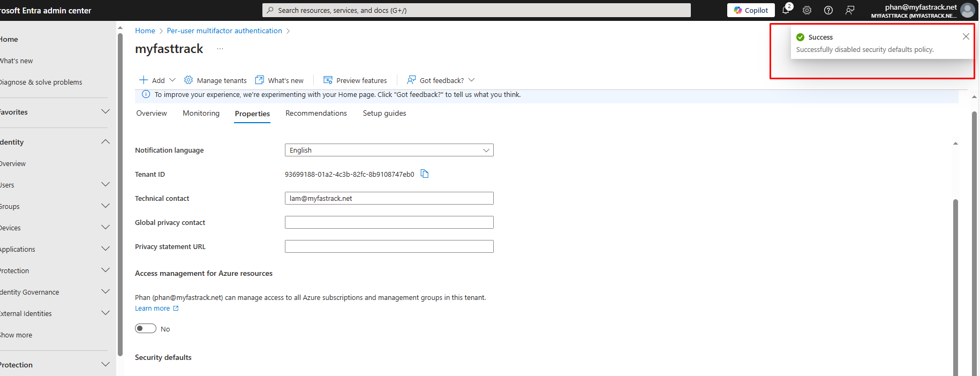Switch to the Overview tab
980x376 pixels.
click(152, 113)
